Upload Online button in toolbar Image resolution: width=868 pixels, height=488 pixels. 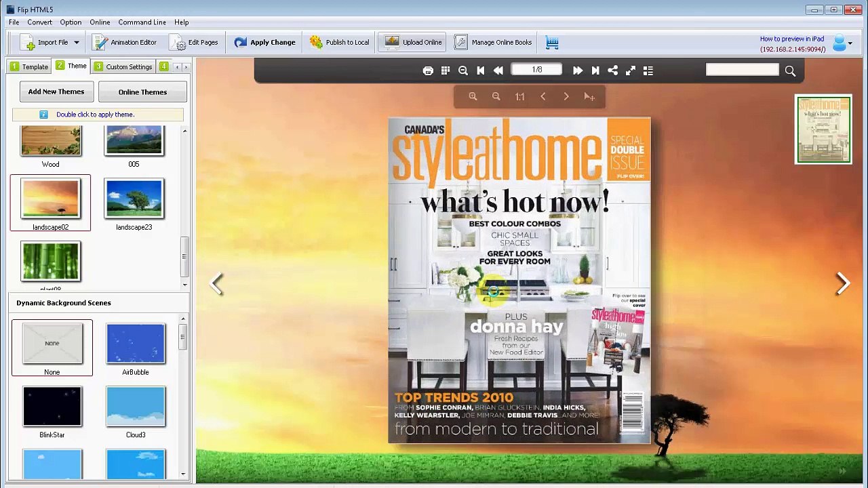[414, 43]
